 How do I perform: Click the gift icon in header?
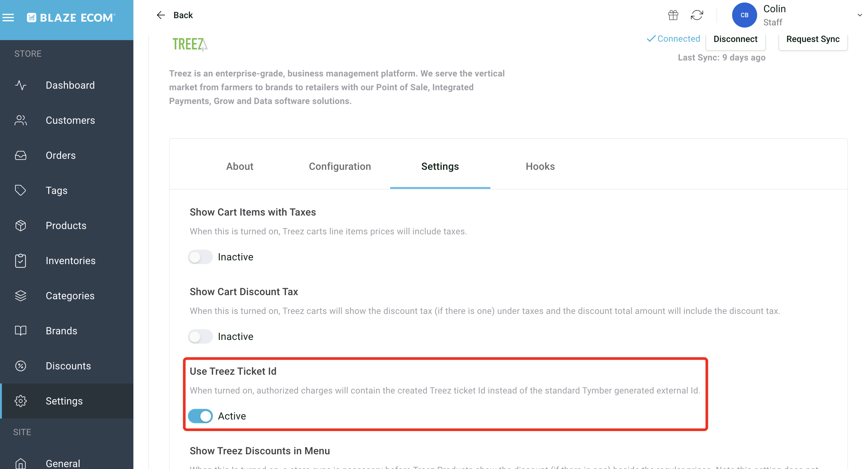(673, 15)
